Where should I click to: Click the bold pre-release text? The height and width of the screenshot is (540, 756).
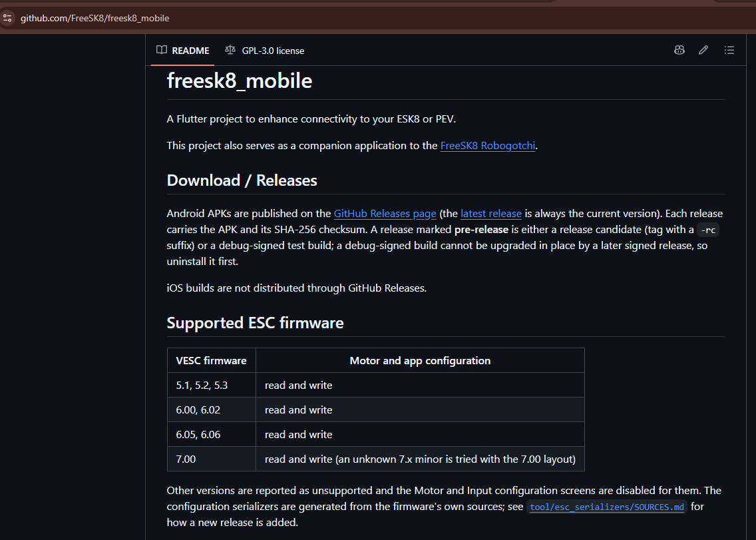[x=481, y=230]
